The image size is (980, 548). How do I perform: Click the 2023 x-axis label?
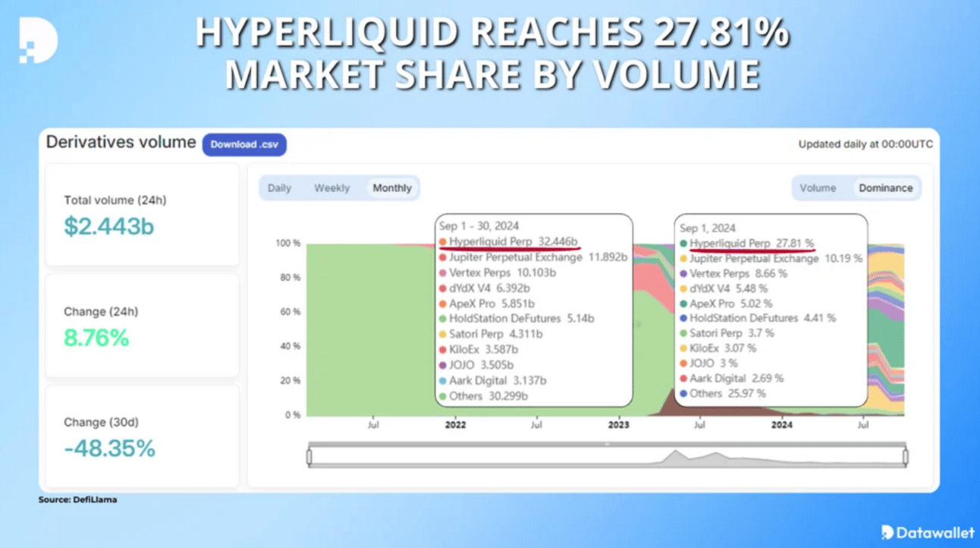(x=619, y=425)
